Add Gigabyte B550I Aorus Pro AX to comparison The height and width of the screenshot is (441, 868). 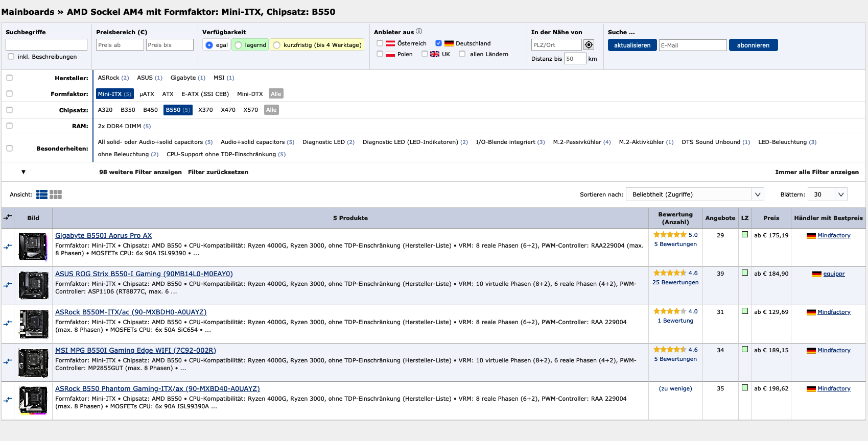(x=8, y=247)
